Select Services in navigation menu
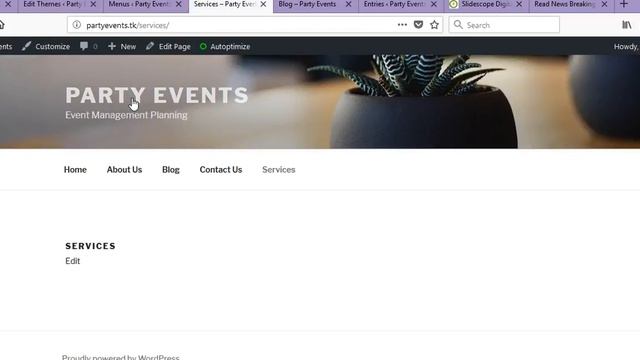640x360 pixels. click(279, 169)
